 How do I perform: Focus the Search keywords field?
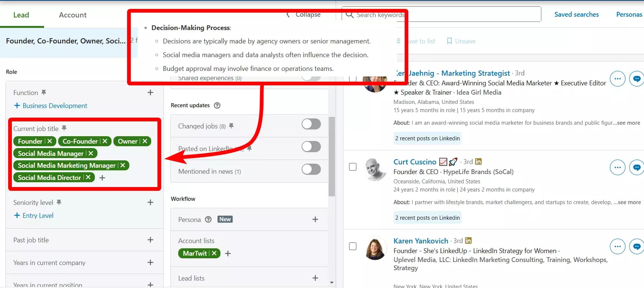click(x=441, y=14)
